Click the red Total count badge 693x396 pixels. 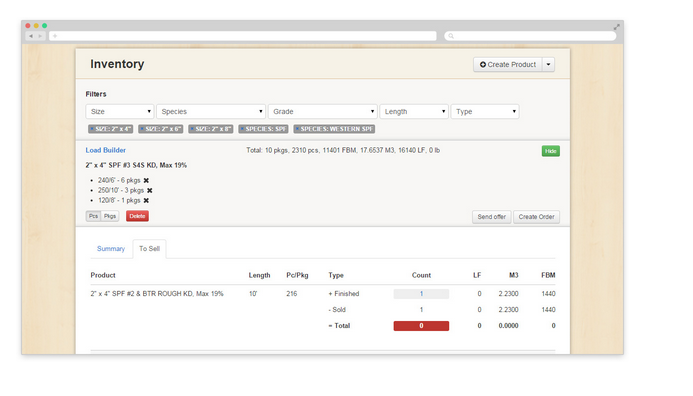421,326
